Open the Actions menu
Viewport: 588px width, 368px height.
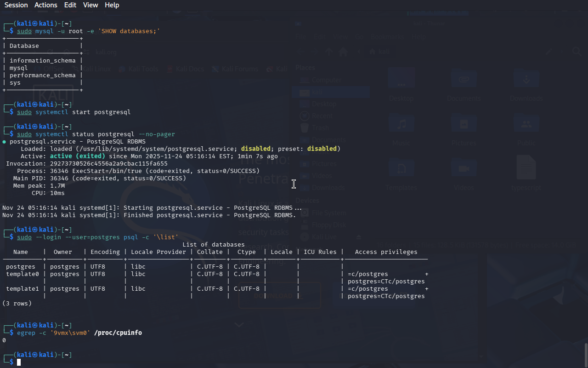[x=46, y=5]
